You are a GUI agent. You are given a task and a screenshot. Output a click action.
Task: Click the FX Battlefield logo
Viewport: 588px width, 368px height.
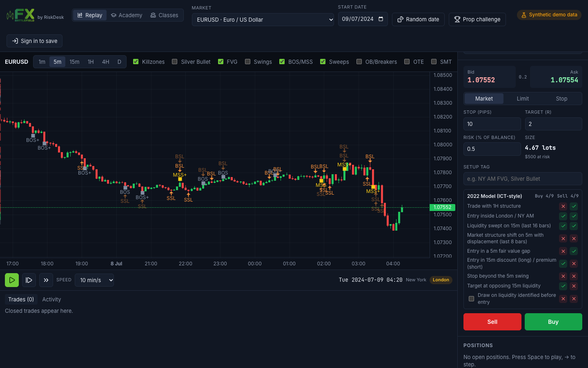pos(20,15)
